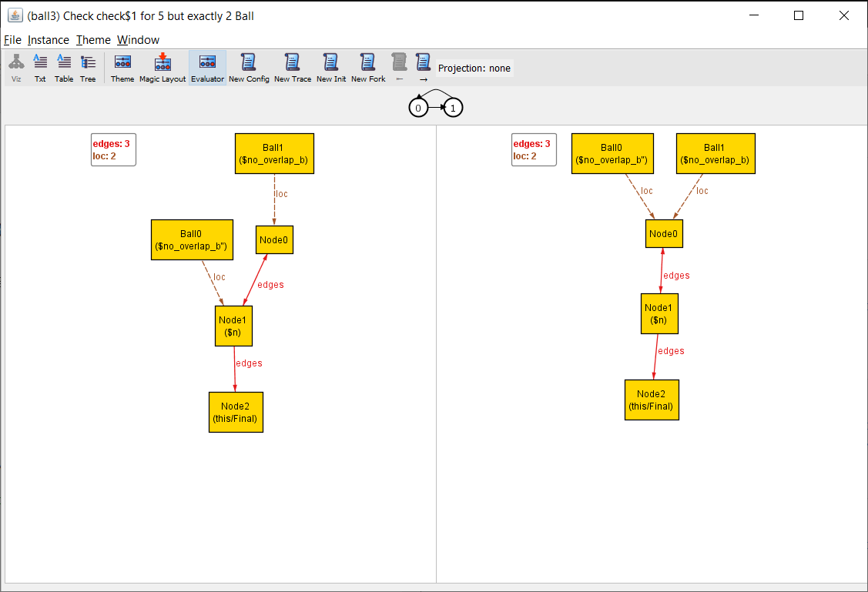Click loc label under Ball1 left graph

click(282, 194)
